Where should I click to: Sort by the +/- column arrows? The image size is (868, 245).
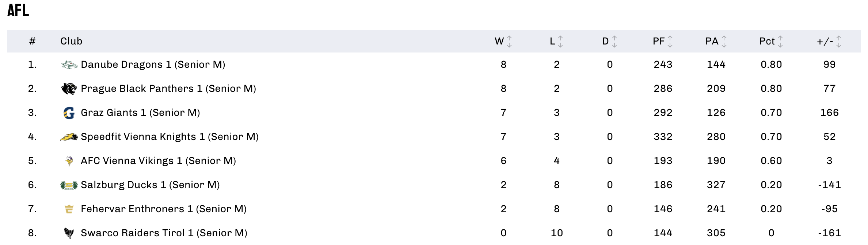click(x=839, y=42)
